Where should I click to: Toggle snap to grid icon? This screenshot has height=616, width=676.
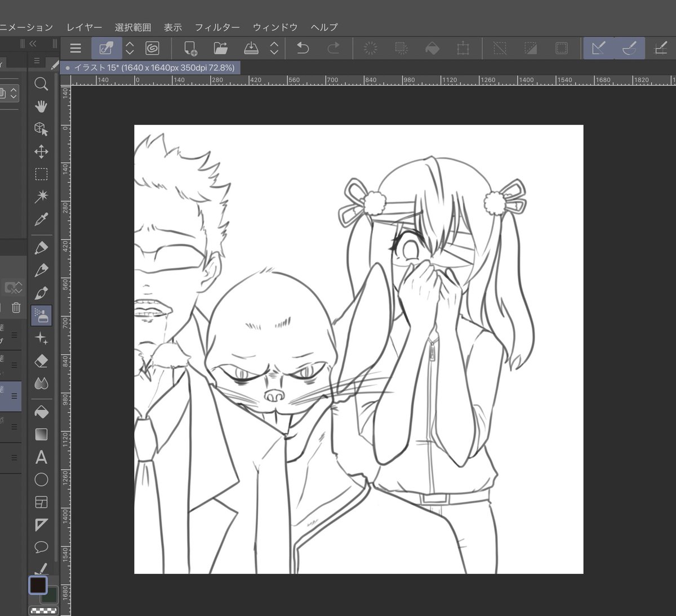click(x=660, y=48)
